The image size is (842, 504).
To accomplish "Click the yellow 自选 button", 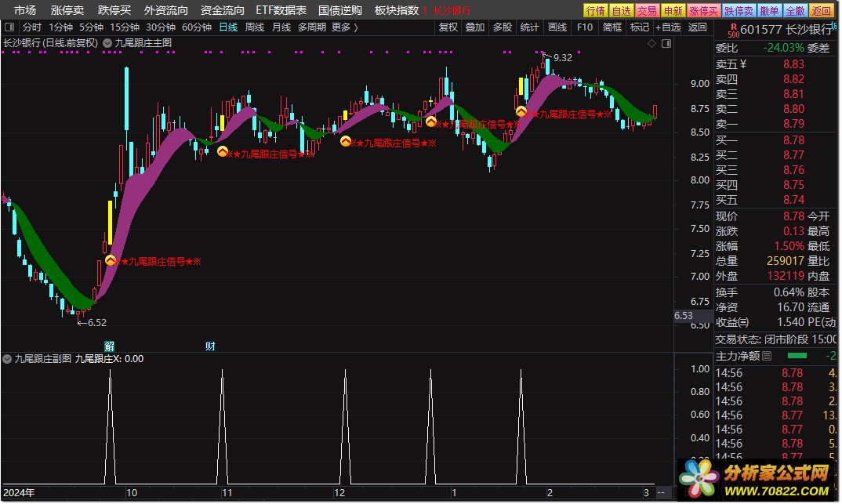I will coord(621,11).
